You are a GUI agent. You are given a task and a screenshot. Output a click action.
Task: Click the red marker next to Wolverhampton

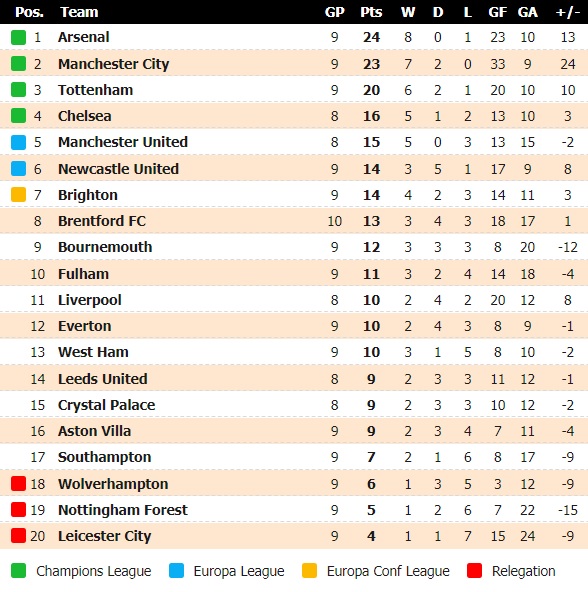18,484
